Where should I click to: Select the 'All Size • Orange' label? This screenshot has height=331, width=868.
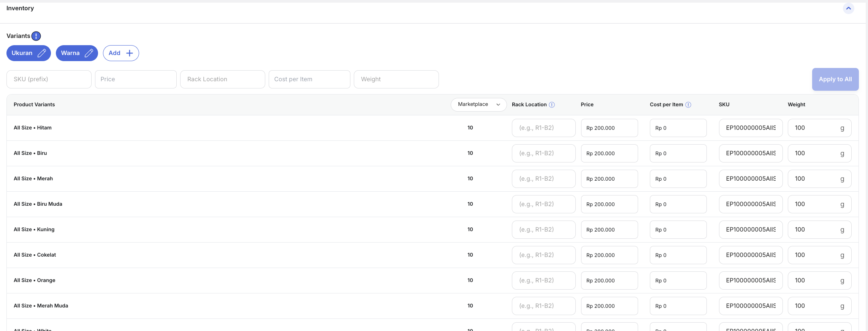pos(35,281)
